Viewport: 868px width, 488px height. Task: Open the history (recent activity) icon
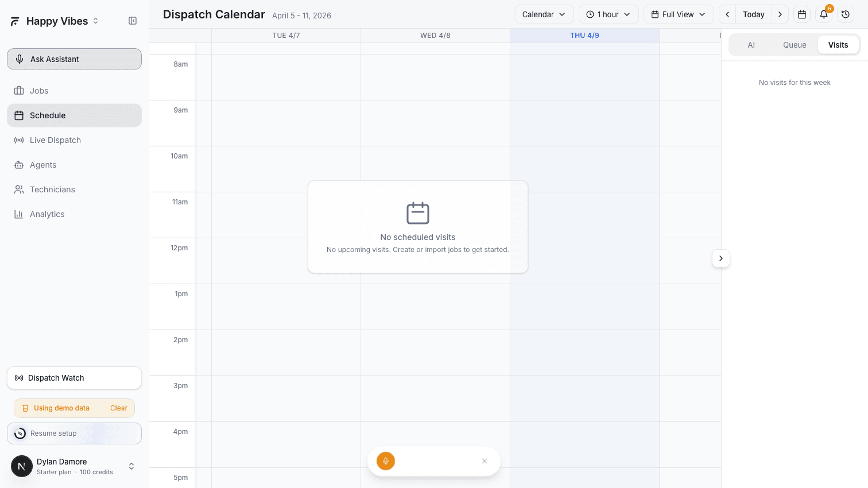point(846,14)
